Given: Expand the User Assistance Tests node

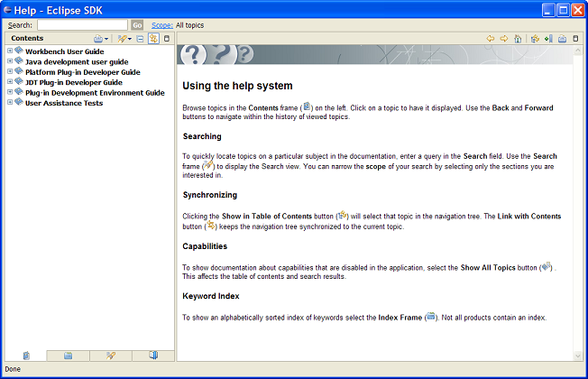Looking at the screenshot, I should (x=10, y=102).
